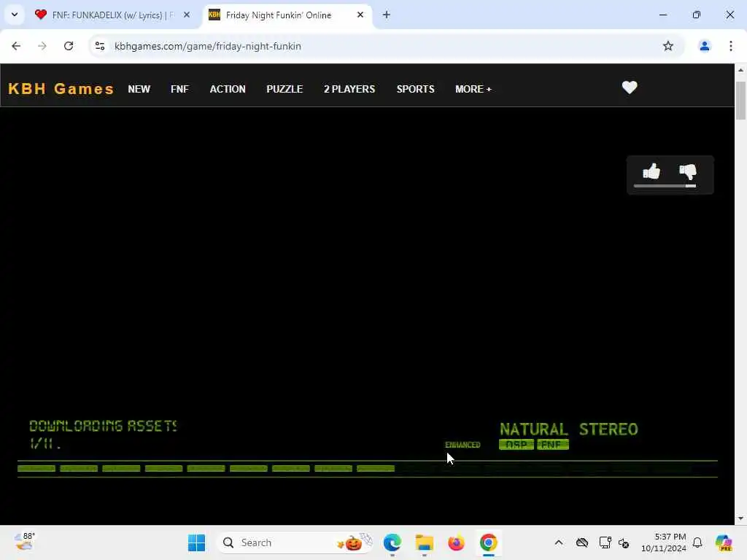Viewport: 747px width, 560px height.
Task: Open the NEW games menu
Action: [139, 89]
